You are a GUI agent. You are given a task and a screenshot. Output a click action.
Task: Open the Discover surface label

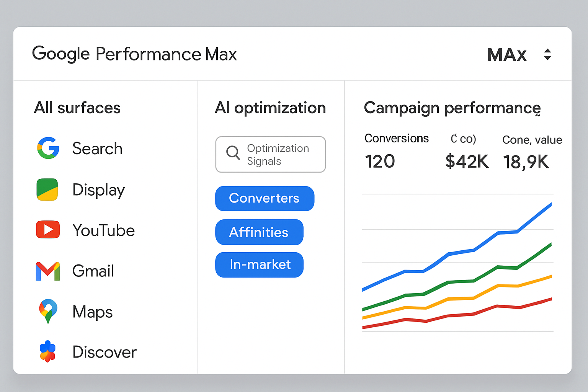point(104,352)
